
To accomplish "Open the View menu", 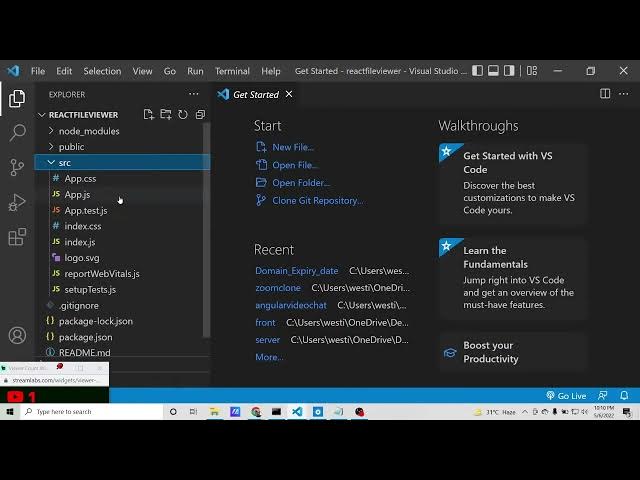I will [x=142, y=71].
